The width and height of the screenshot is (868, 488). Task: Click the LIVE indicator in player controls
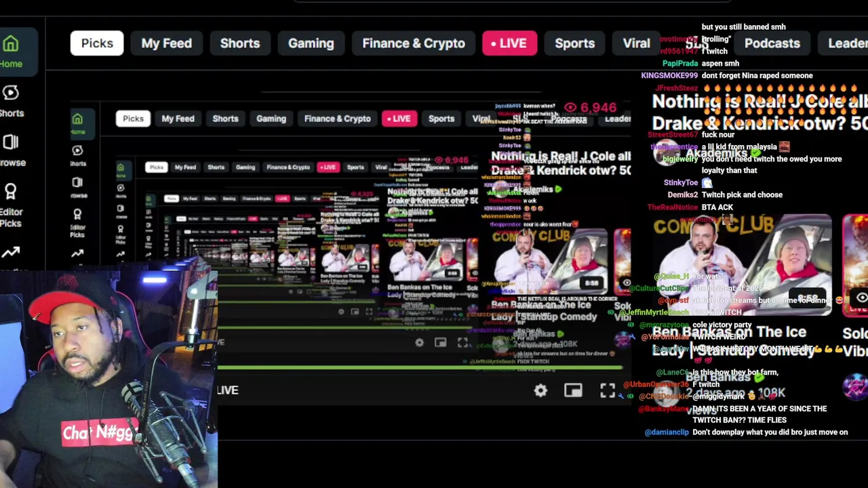228,390
